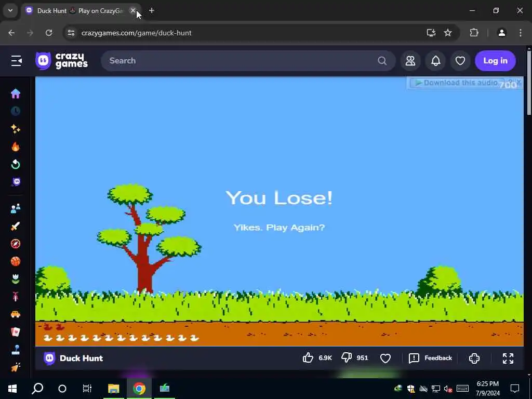Switch to Chrome on the taskbar
This screenshot has height=399, width=532.
click(x=139, y=388)
